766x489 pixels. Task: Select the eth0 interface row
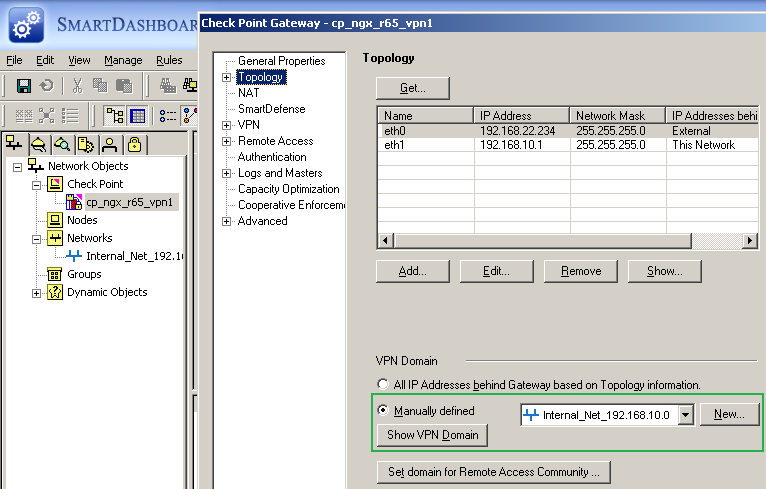click(x=569, y=131)
